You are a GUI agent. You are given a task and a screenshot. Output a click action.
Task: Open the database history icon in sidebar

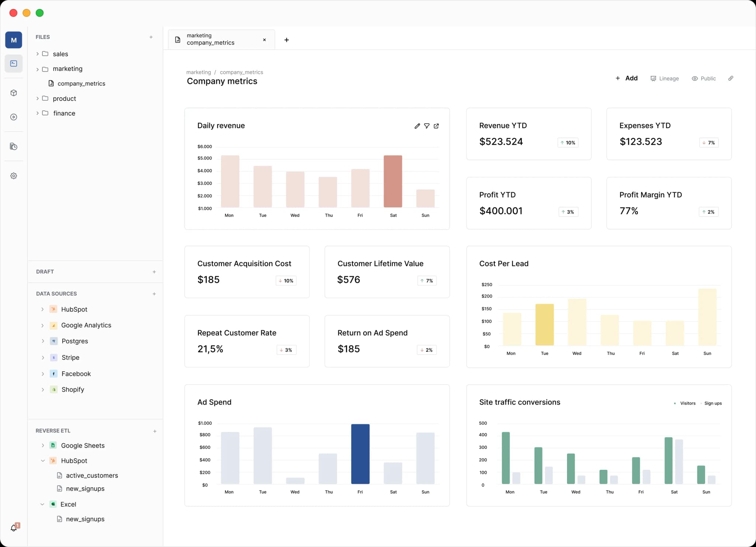pyautogui.click(x=14, y=147)
